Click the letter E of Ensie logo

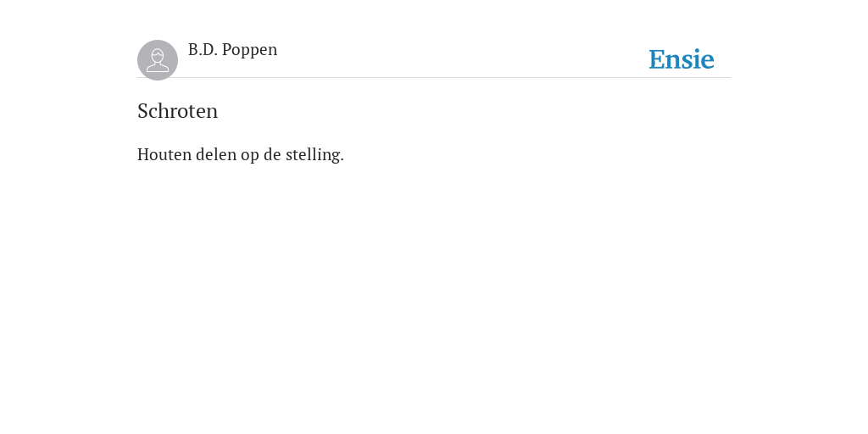(x=657, y=60)
